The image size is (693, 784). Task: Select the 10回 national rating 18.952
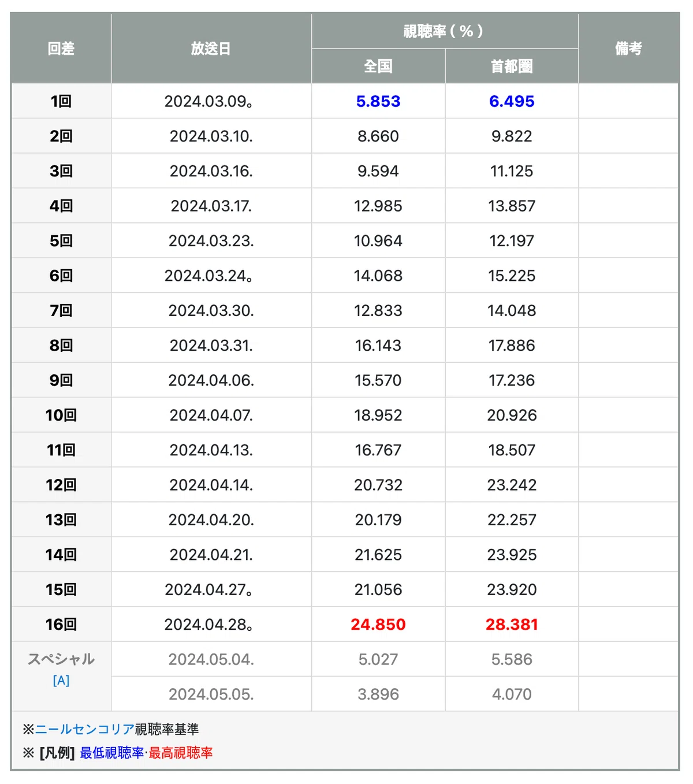point(378,415)
